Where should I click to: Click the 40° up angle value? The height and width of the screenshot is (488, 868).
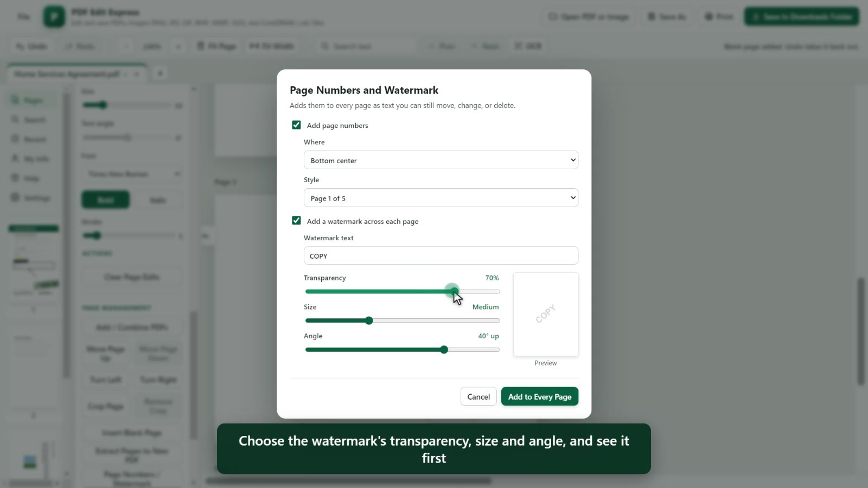[488, 336]
